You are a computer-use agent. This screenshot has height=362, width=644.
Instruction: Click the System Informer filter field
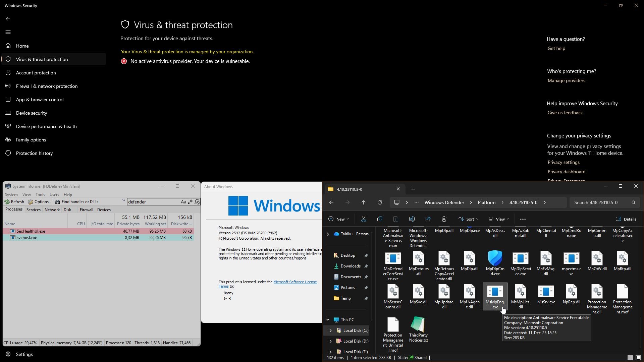point(153,202)
